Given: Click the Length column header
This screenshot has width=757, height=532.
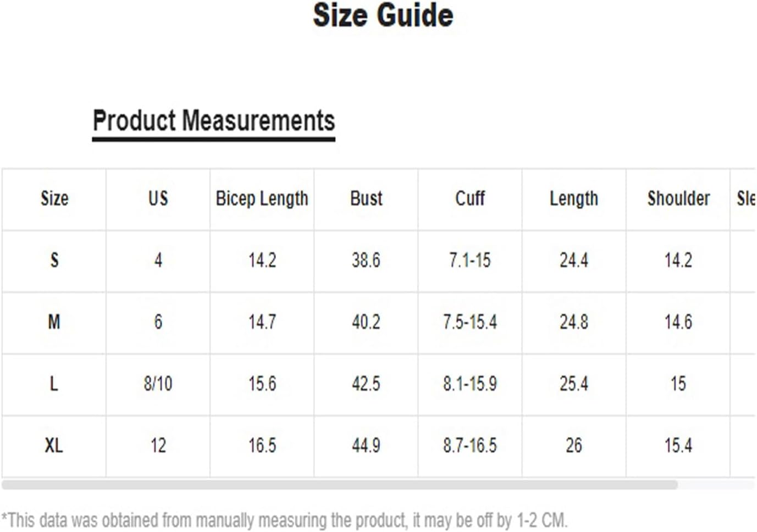Looking at the screenshot, I should click(574, 199).
